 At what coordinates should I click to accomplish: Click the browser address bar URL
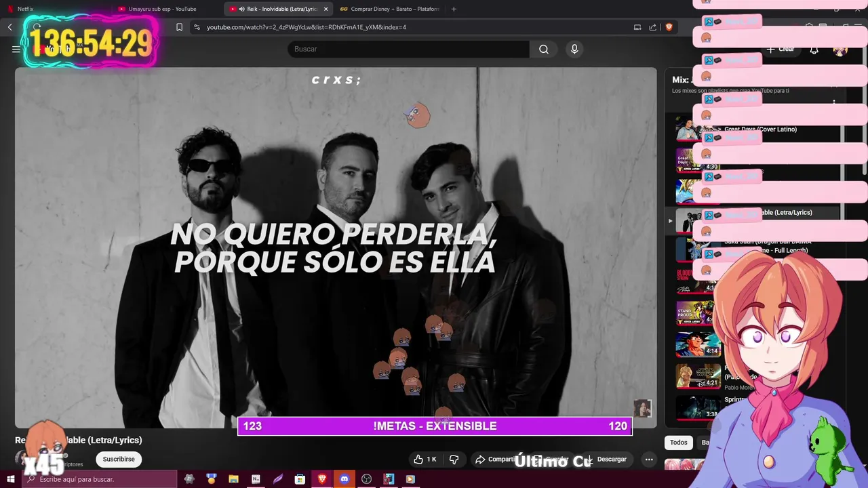(307, 27)
